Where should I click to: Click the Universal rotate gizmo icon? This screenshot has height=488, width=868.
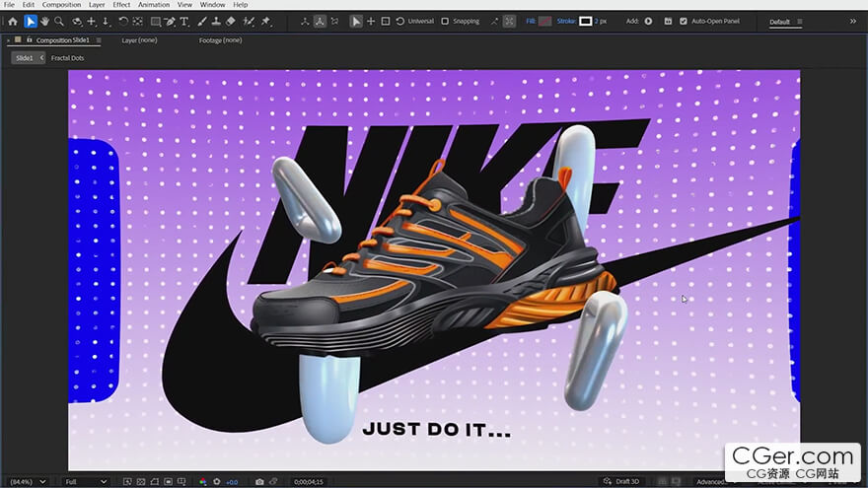click(399, 22)
